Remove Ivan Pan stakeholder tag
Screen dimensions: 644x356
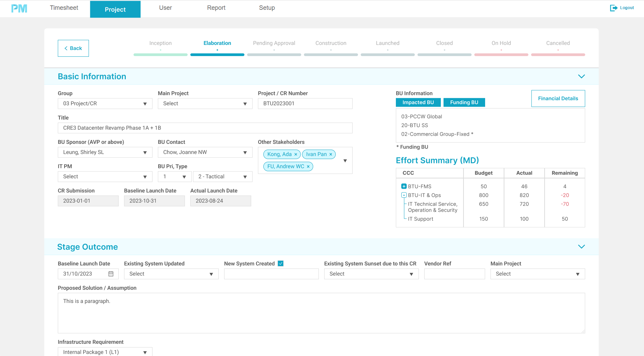[331, 154]
